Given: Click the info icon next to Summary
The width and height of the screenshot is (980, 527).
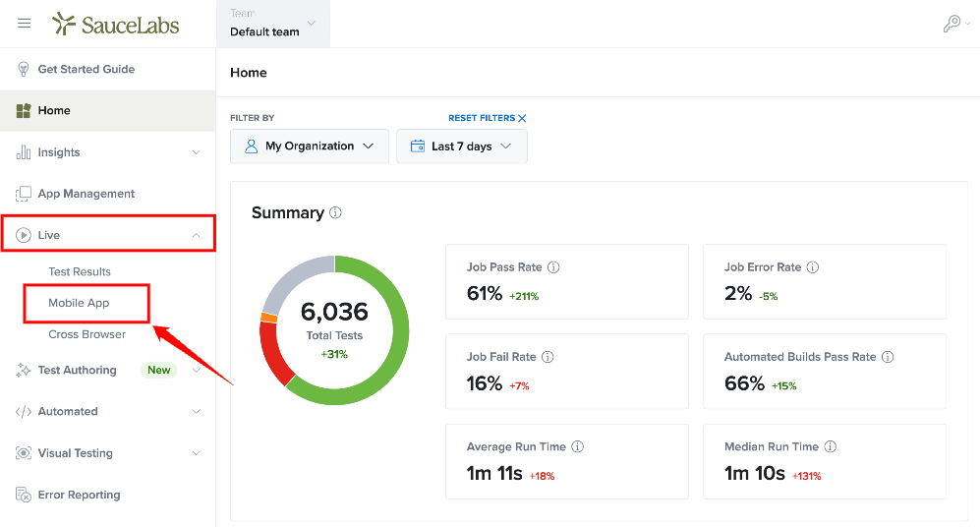Looking at the screenshot, I should pyautogui.click(x=335, y=212).
